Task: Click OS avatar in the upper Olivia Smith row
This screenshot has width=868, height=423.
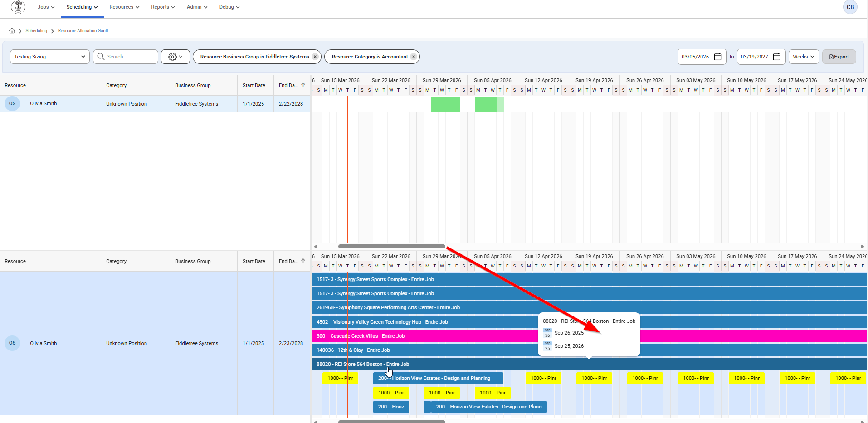Action: (12, 103)
